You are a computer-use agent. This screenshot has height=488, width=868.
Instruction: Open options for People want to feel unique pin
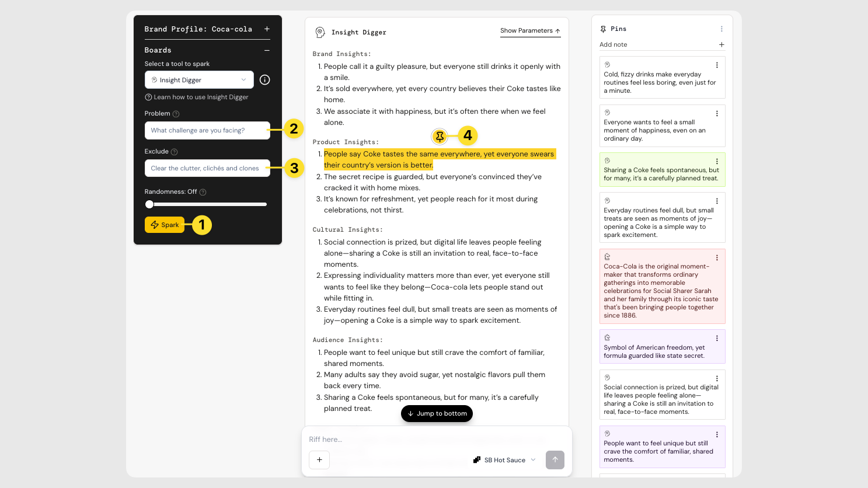(x=717, y=434)
